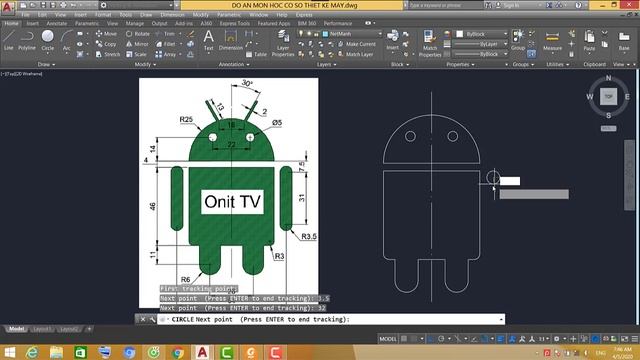Select the Dimension tool
The image size is (640, 360).
(x=231, y=40)
